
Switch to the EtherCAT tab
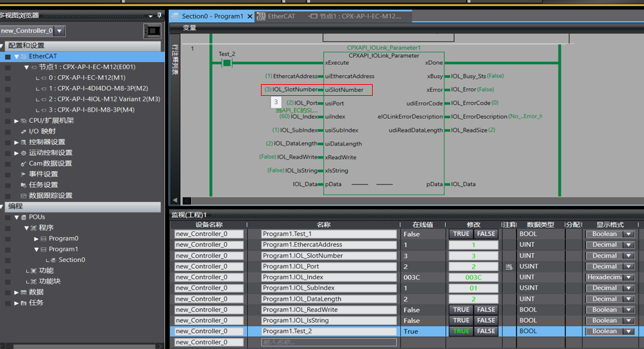click(x=282, y=16)
